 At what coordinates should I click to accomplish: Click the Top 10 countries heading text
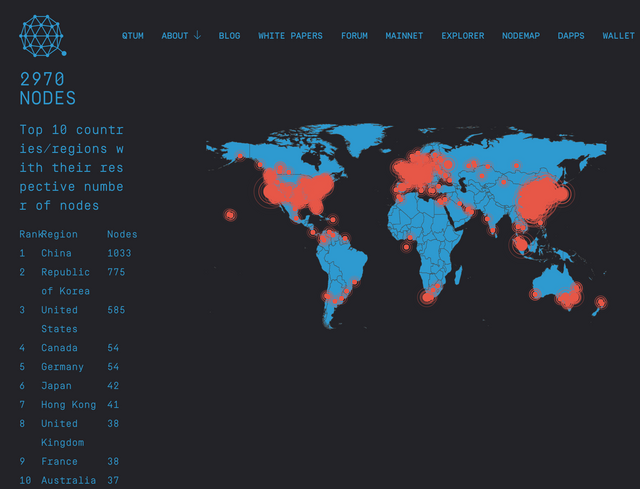(x=71, y=167)
